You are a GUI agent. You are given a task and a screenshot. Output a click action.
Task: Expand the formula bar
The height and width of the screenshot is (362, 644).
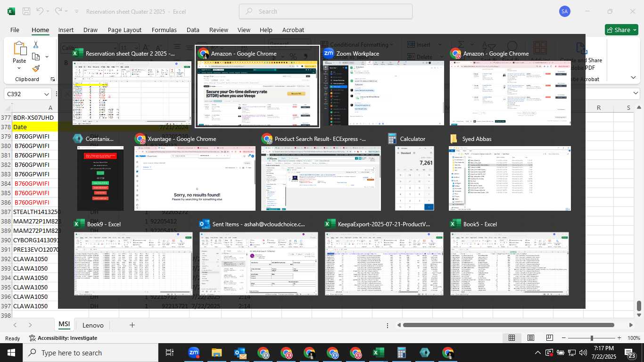635,94
